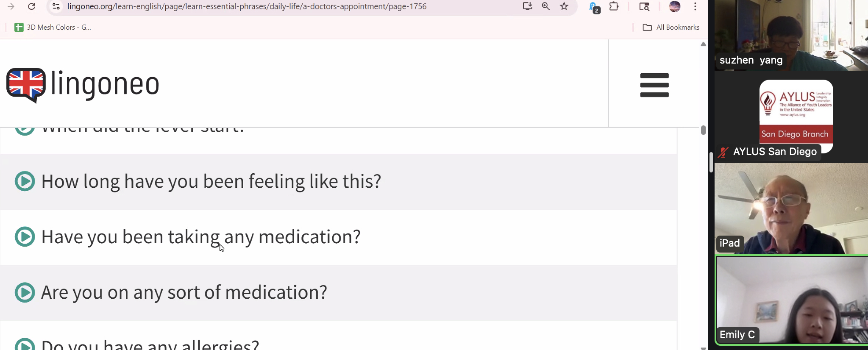This screenshot has height=350, width=868.
Task: Click the address bar URL field
Action: [292, 6]
